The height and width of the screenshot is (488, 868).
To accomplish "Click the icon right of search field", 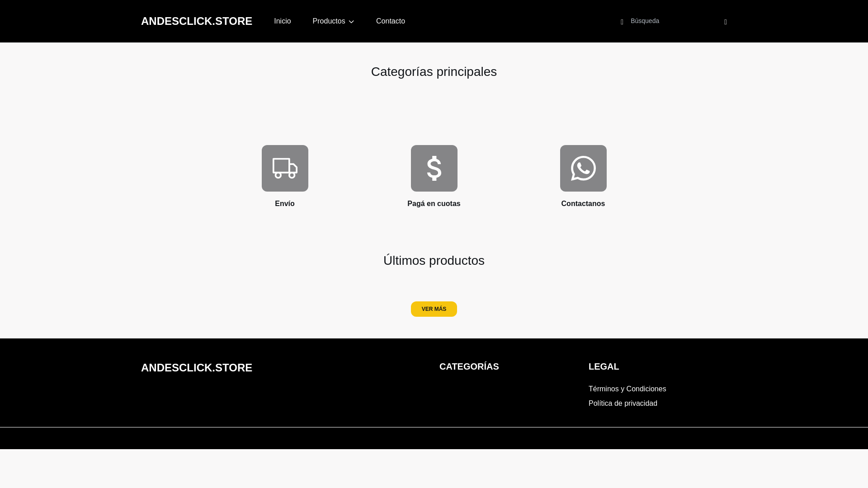I will point(726,22).
